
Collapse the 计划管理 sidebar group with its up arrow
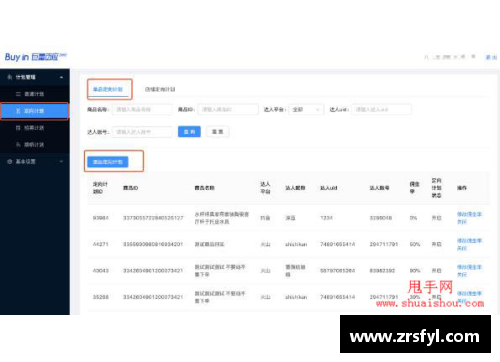(61, 77)
